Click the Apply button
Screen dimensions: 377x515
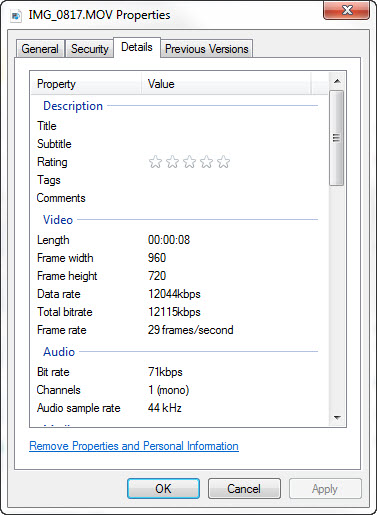click(x=325, y=489)
